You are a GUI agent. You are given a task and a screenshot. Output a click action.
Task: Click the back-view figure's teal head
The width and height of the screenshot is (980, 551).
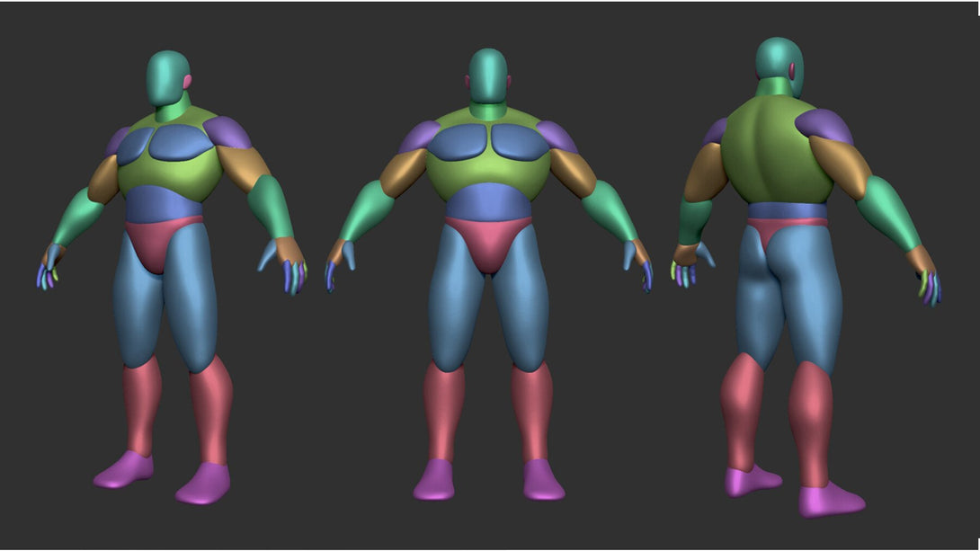[777, 58]
